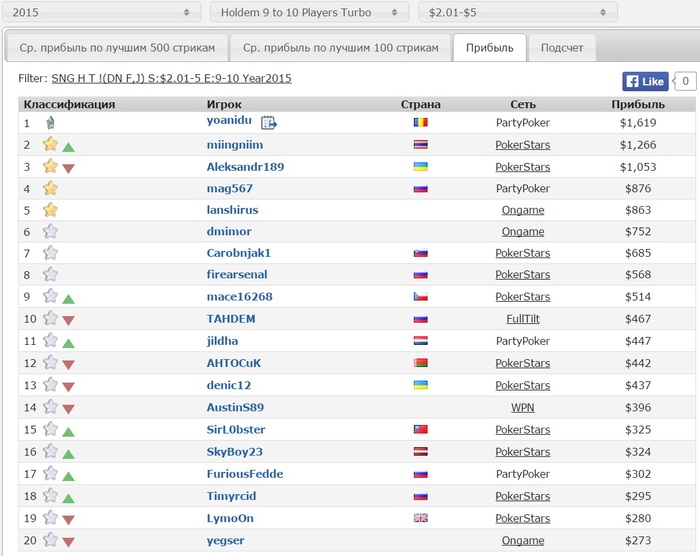700x556 pixels.
Task: Click the Russian flag beside mag567
Action: coord(420,189)
